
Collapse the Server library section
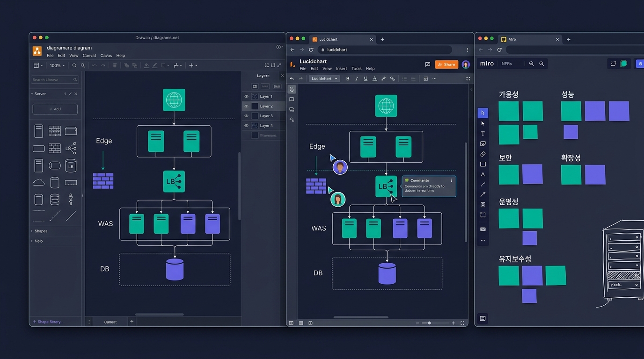pyautogui.click(x=32, y=94)
